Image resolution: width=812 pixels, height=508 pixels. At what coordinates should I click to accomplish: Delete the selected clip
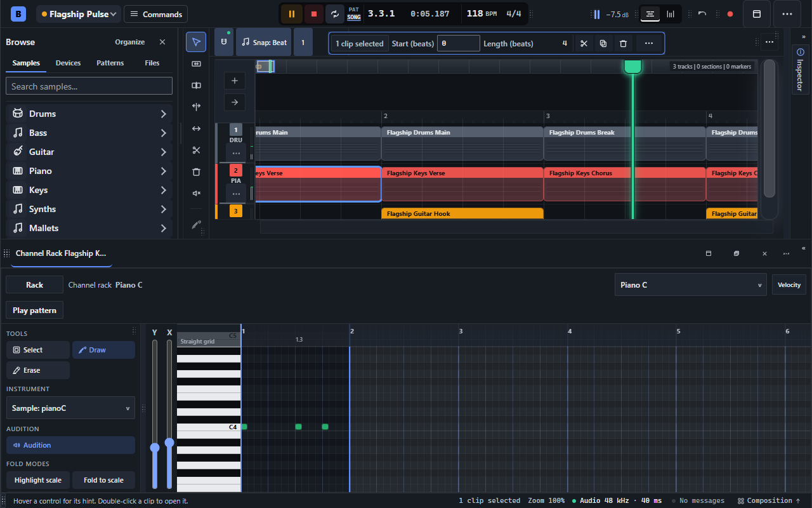(x=623, y=43)
